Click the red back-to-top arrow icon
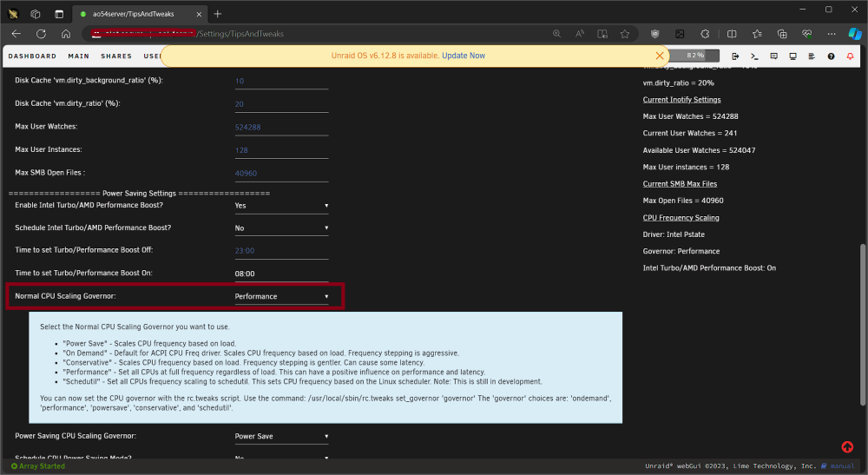Viewport: 868px width, 475px height. [847, 446]
